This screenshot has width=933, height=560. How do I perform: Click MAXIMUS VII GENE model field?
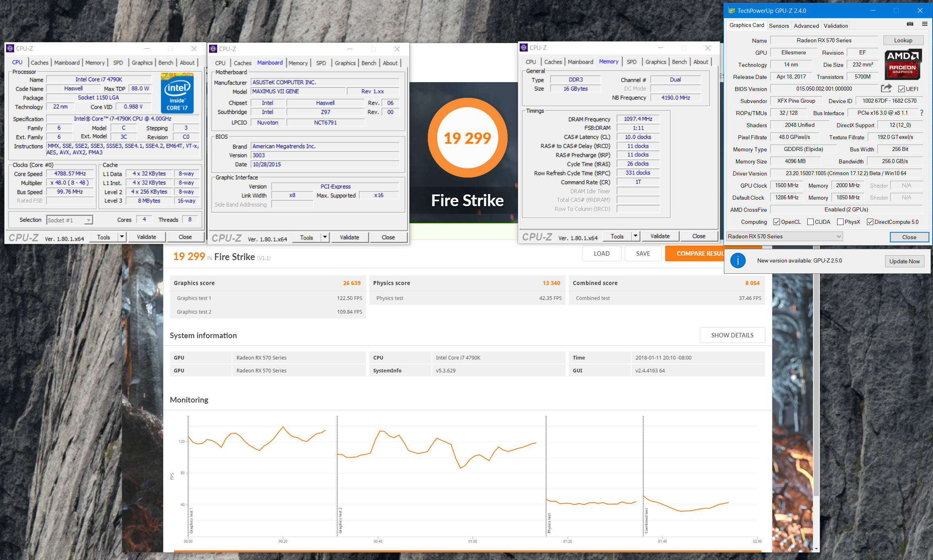[298, 91]
